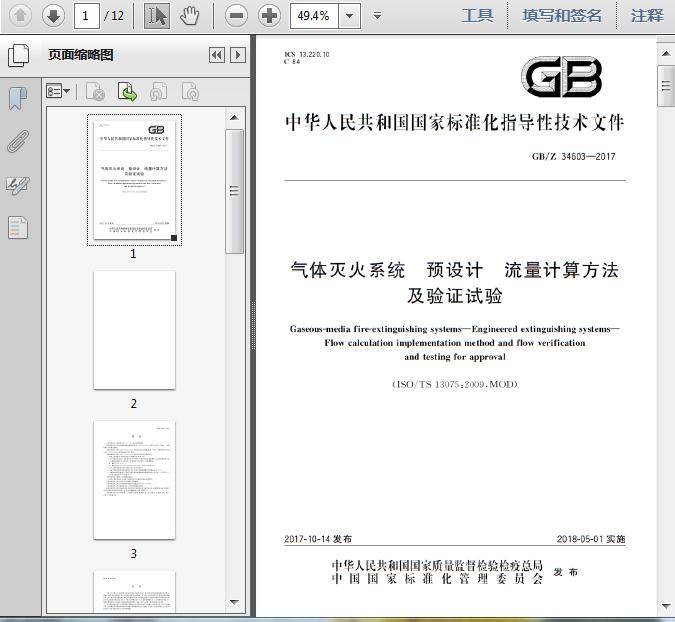Choose the text selection cursor tool

coord(157,16)
